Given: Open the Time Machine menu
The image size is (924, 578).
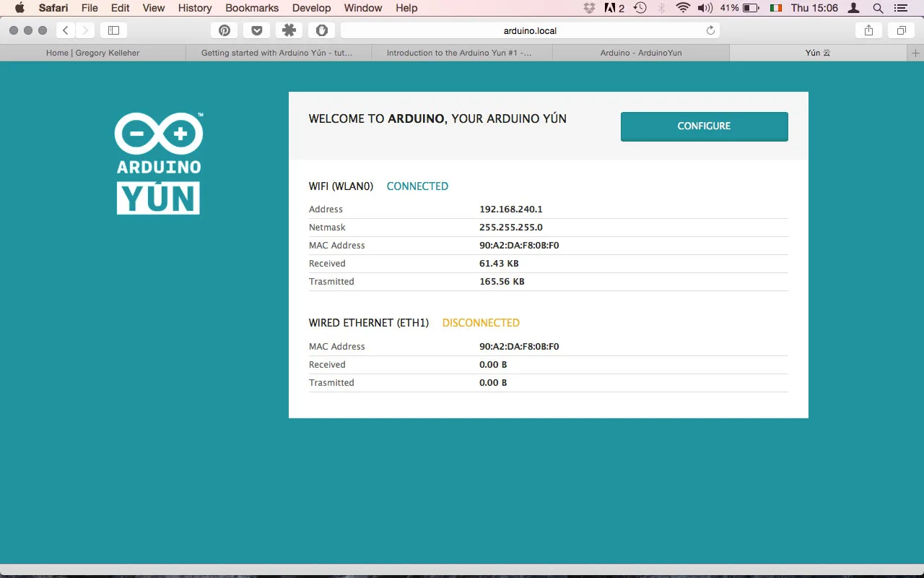Looking at the screenshot, I should [x=640, y=8].
